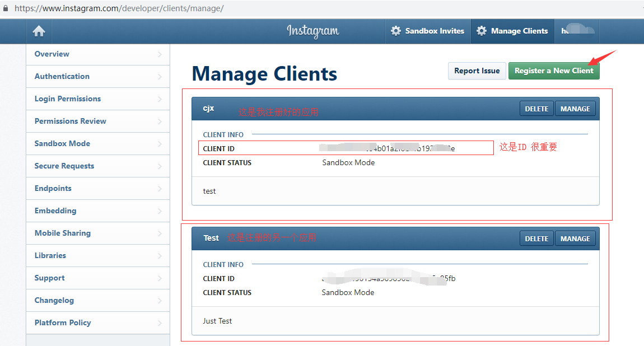Click cjx client's CLIENT INFO label

point(223,134)
